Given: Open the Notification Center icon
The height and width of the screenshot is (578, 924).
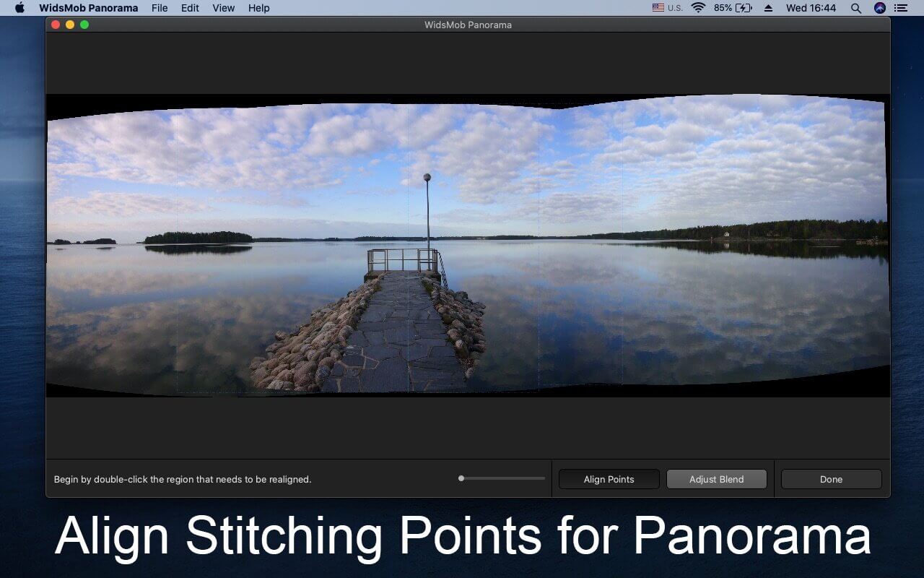Looking at the screenshot, I should [900, 8].
